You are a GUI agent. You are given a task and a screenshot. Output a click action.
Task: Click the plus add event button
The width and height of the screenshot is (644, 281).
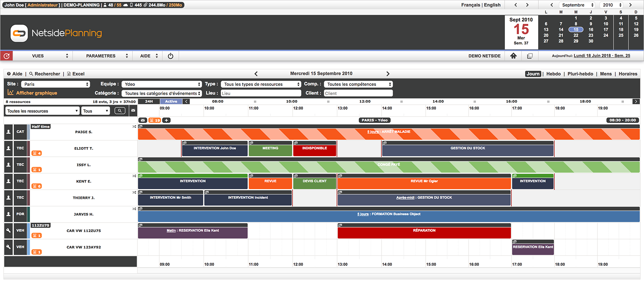pyautogui.click(x=166, y=120)
